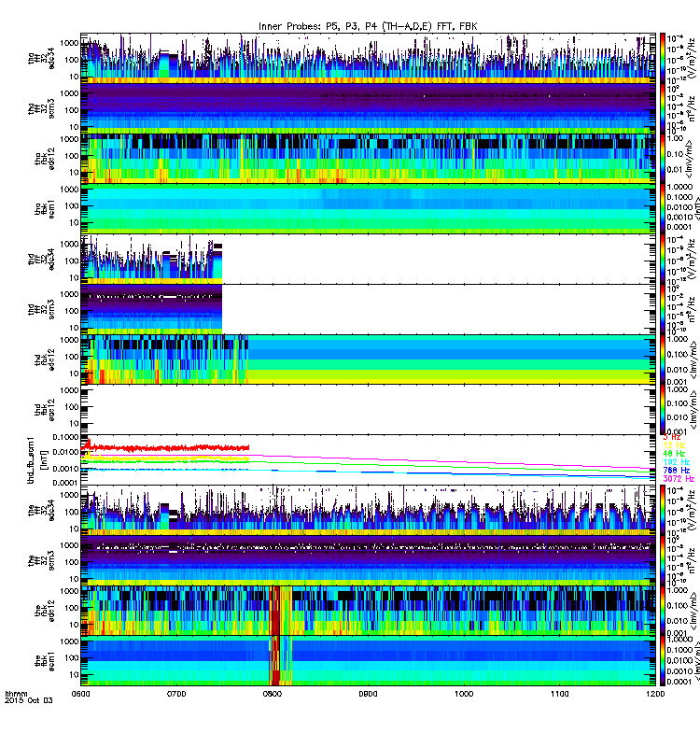Click the red burst near 0800 in the the fbk edc12 panel

pos(274,611)
